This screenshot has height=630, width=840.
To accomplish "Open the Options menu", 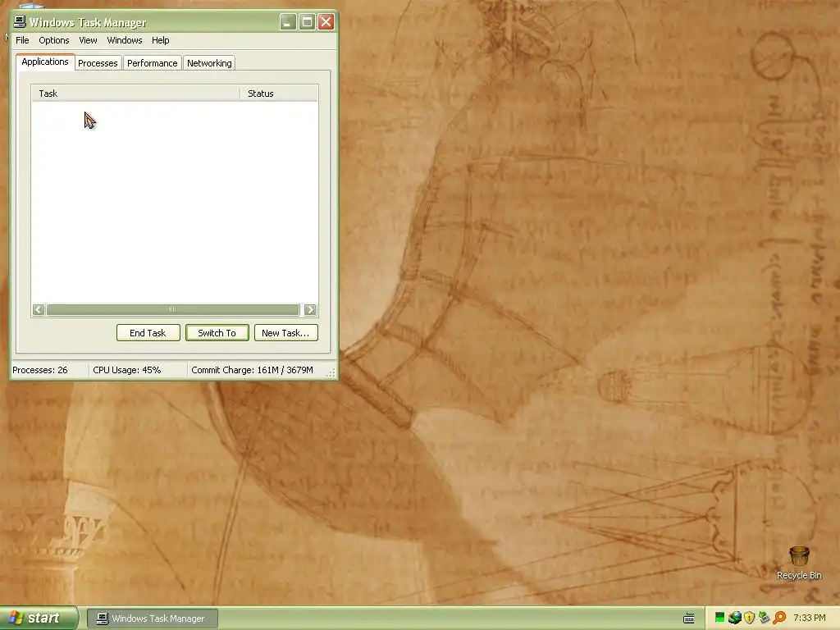I will pos(53,40).
